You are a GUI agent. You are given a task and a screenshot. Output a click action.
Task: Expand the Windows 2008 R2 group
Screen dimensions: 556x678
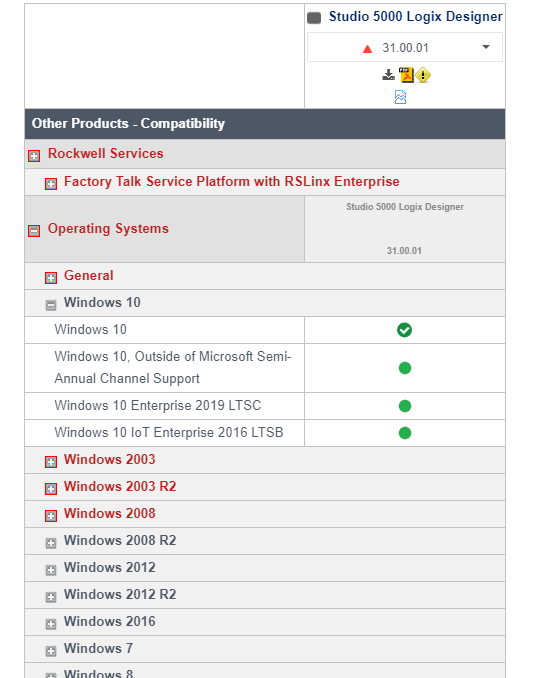[51, 543]
